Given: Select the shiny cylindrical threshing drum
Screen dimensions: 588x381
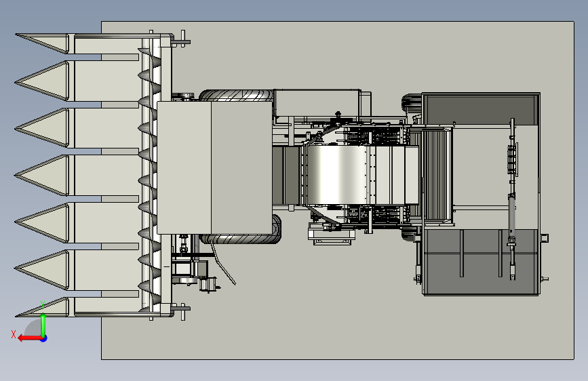Looking at the screenshot, I should coord(336,175).
